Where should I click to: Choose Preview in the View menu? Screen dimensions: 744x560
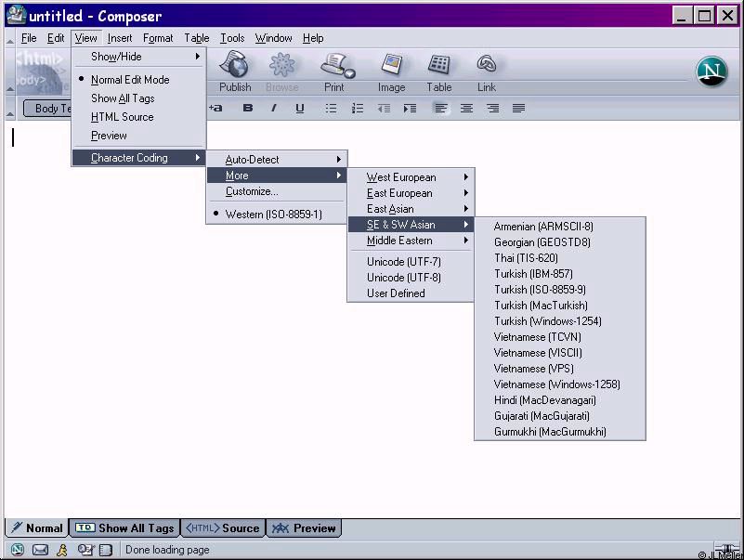139,136
